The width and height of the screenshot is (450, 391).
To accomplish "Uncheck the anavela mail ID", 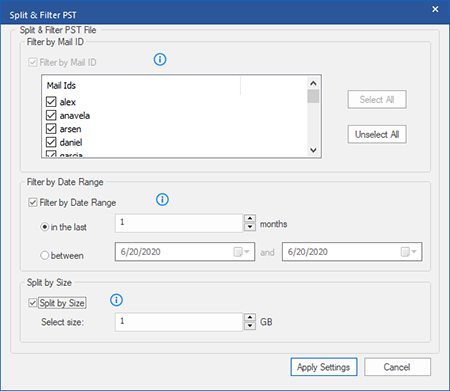I will 51,115.
